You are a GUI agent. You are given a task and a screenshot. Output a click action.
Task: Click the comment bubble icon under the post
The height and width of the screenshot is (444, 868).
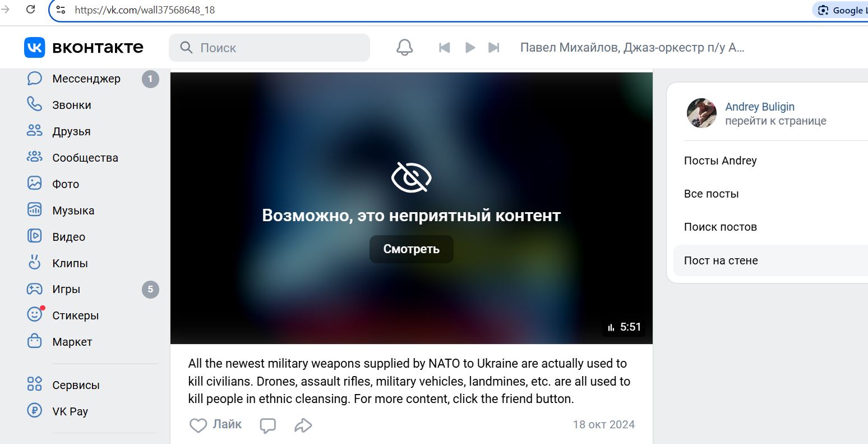click(x=268, y=425)
